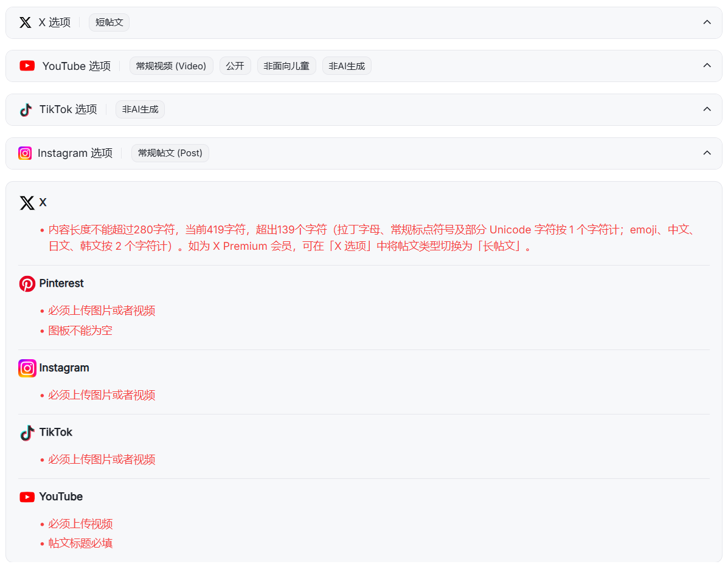Viewport: 728px width, 564px height.
Task: Click the 非面向儿童 tag
Action: pos(286,66)
